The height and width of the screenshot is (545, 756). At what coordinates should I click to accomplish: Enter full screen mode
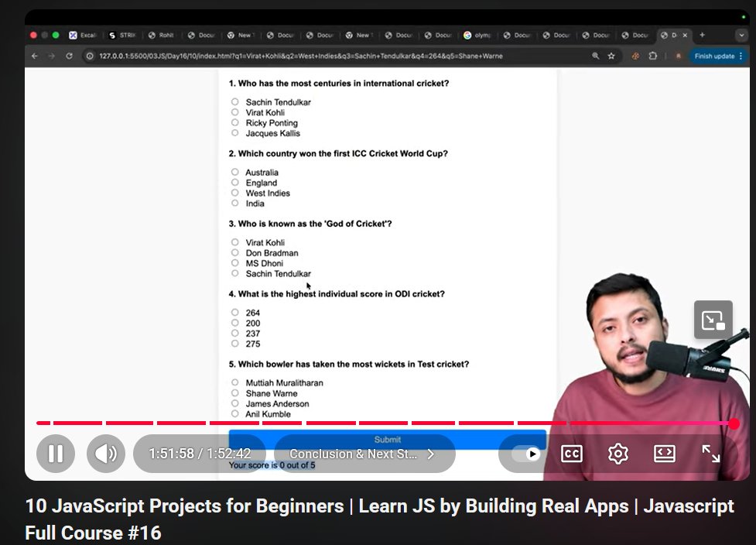[710, 454]
